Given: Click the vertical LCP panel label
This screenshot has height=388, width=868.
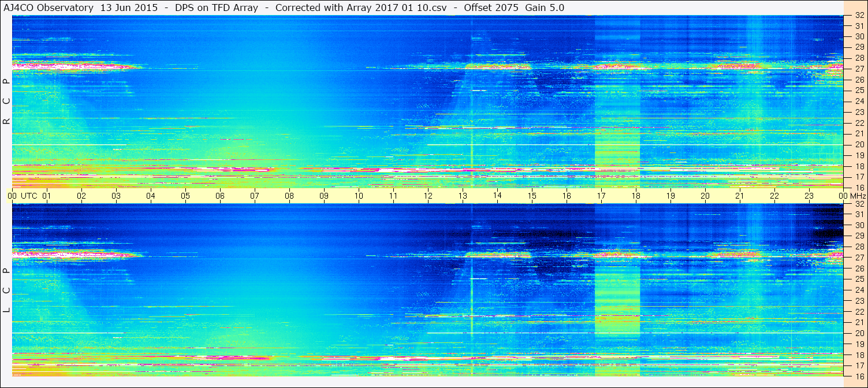Looking at the screenshot, I should coord(7,290).
